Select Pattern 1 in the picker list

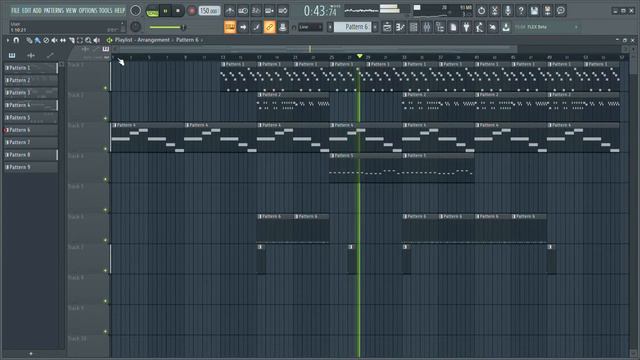(x=31, y=68)
